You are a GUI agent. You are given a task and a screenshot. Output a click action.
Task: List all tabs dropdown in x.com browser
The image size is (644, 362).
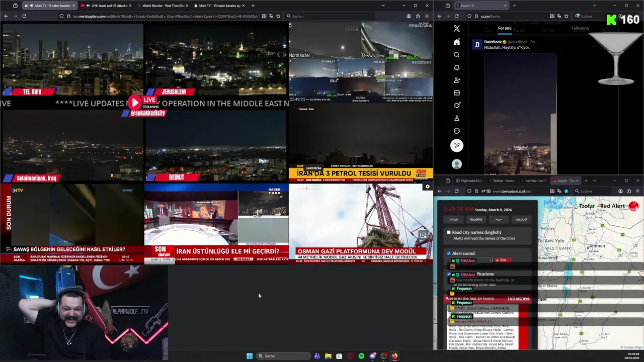pyautogui.click(x=594, y=6)
